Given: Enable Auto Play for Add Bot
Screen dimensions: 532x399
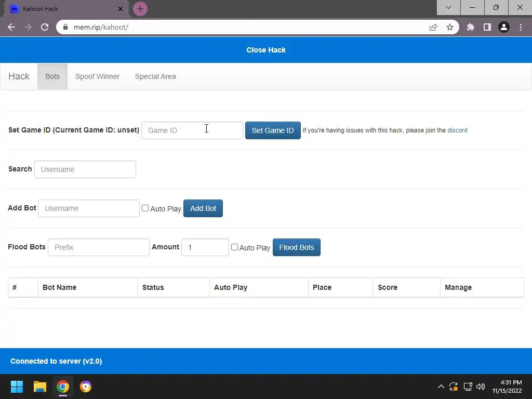Looking at the screenshot, I should 145,208.
